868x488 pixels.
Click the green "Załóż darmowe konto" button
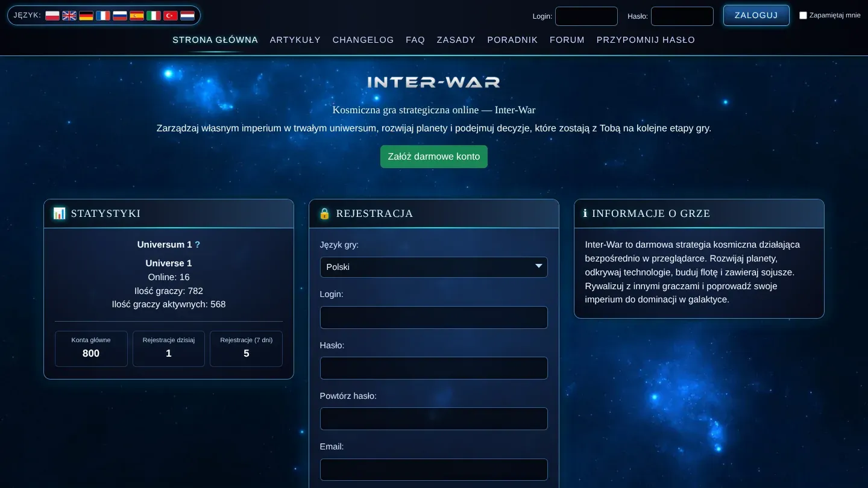tap(434, 157)
